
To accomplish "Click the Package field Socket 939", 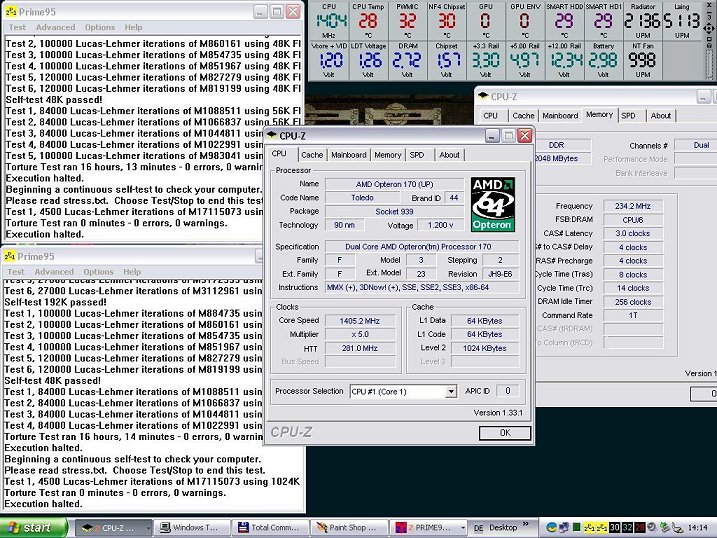I will pyautogui.click(x=394, y=212).
